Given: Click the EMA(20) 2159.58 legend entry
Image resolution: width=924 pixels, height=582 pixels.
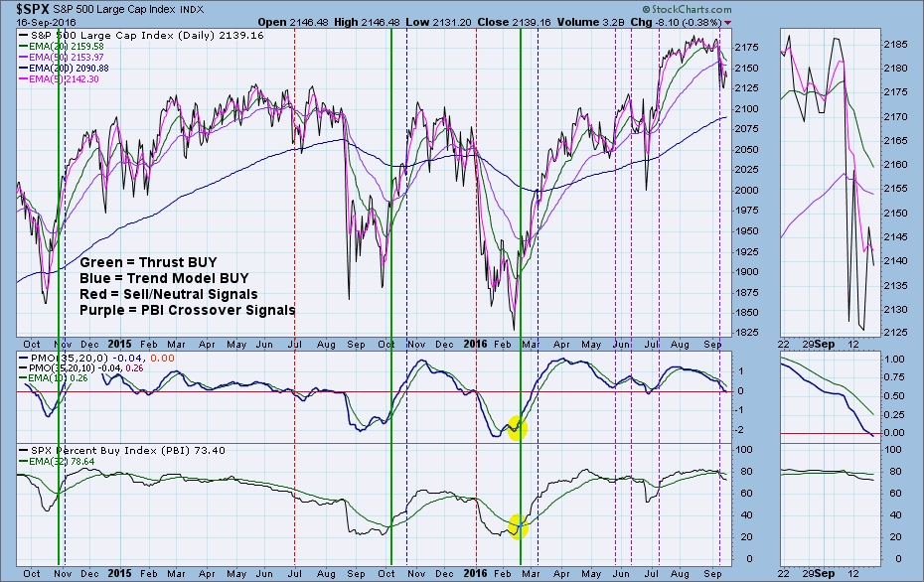Looking at the screenshot, I should click(x=62, y=47).
